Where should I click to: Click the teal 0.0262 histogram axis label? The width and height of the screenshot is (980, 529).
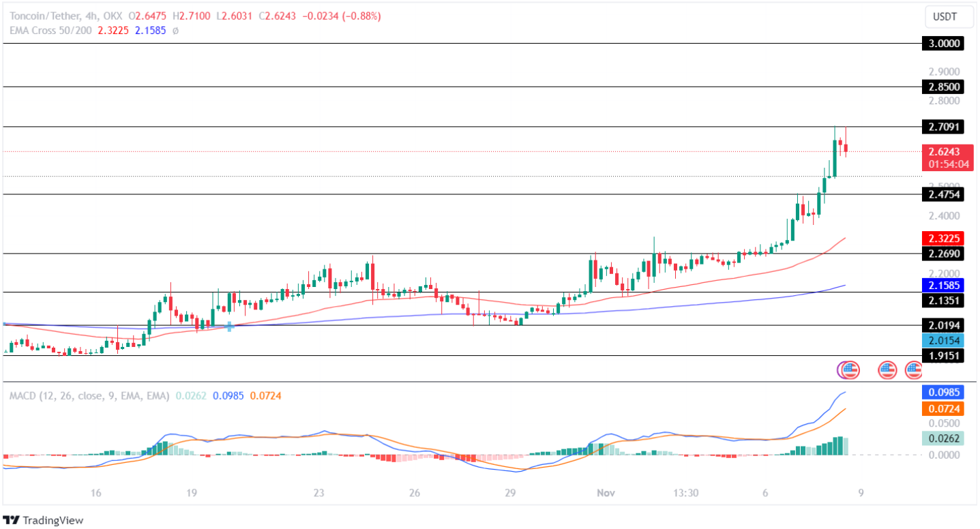tap(942, 438)
